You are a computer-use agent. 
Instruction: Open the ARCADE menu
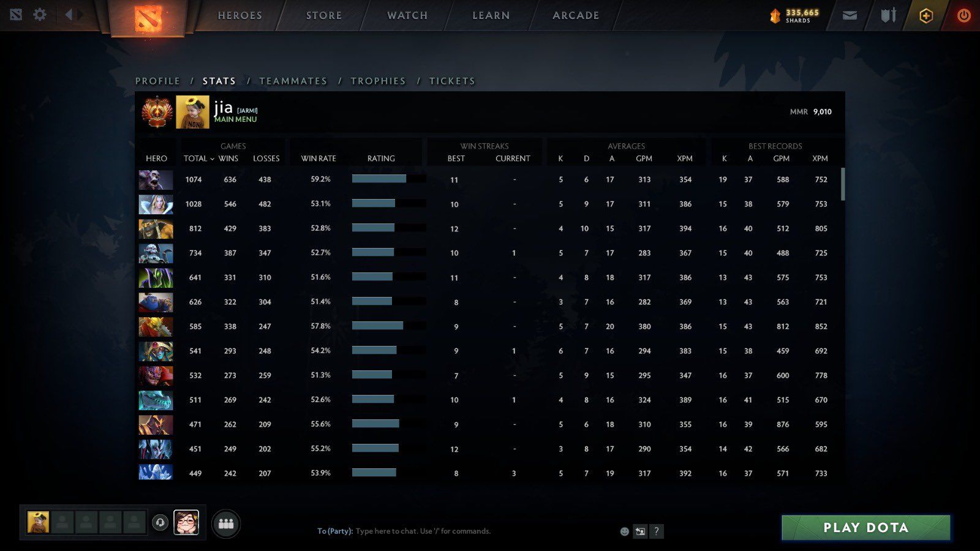pos(573,15)
